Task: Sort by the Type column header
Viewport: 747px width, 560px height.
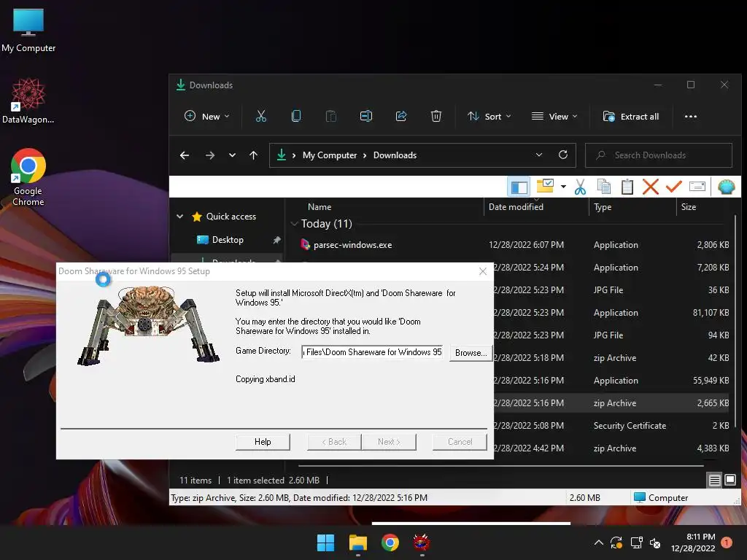Action: pyautogui.click(x=603, y=207)
